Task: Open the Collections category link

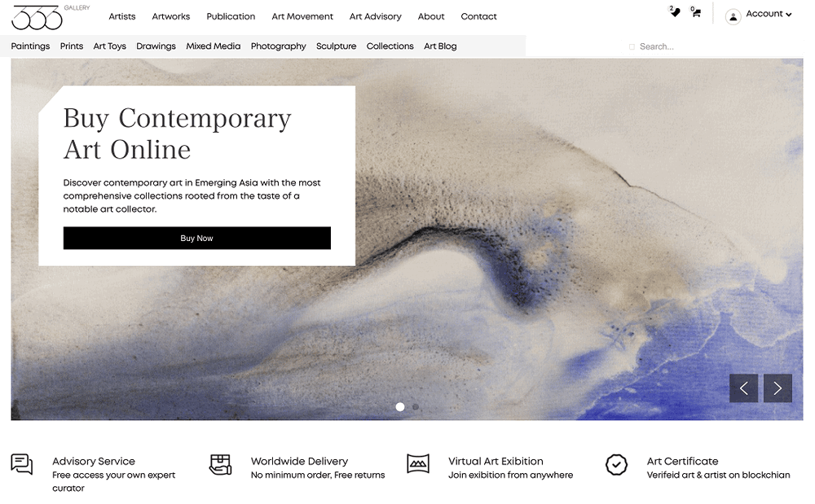Action: pyautogui.click(x=390, y=46)
